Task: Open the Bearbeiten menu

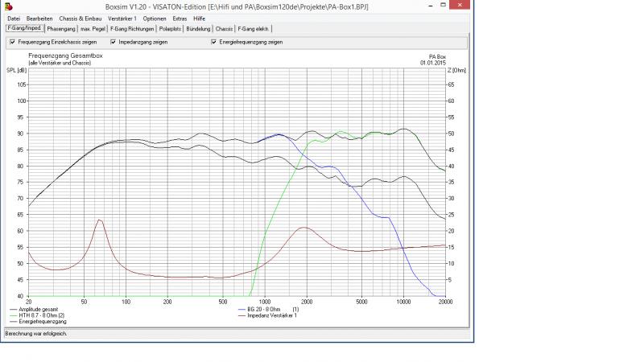Action: pyautogui.click(x=39, y=19)
